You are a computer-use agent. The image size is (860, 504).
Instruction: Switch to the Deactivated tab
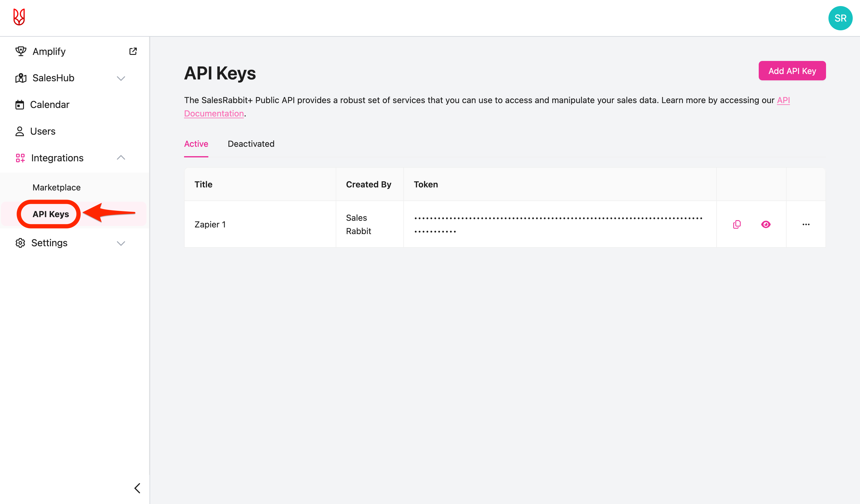[x=251, y=144]
